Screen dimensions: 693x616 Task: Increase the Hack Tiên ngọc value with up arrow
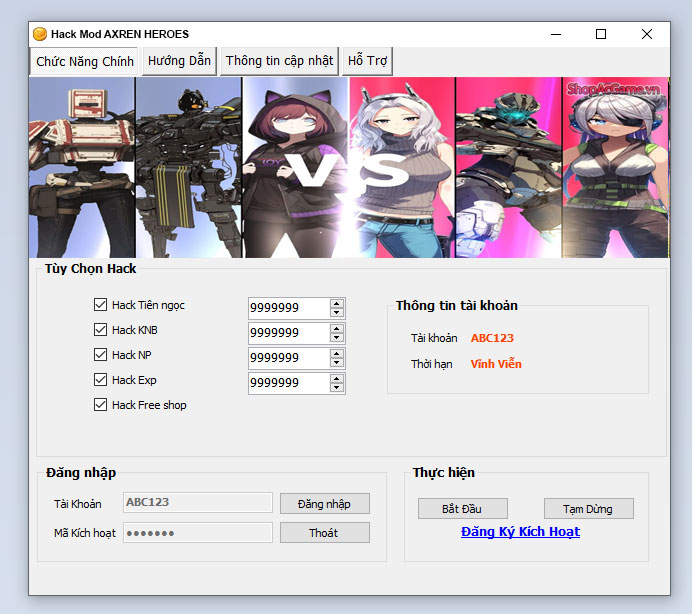point(337,303)
